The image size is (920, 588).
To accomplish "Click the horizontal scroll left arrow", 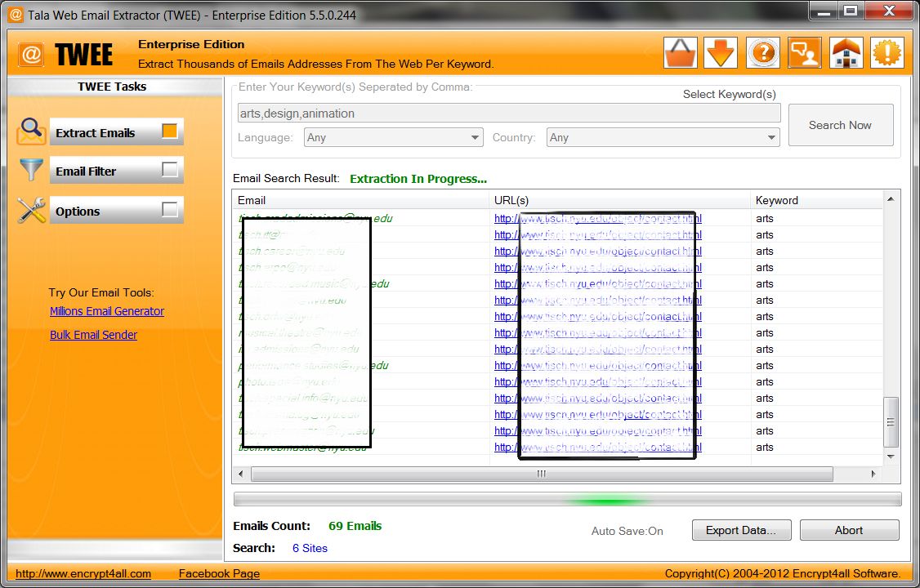I will (240, 474).
